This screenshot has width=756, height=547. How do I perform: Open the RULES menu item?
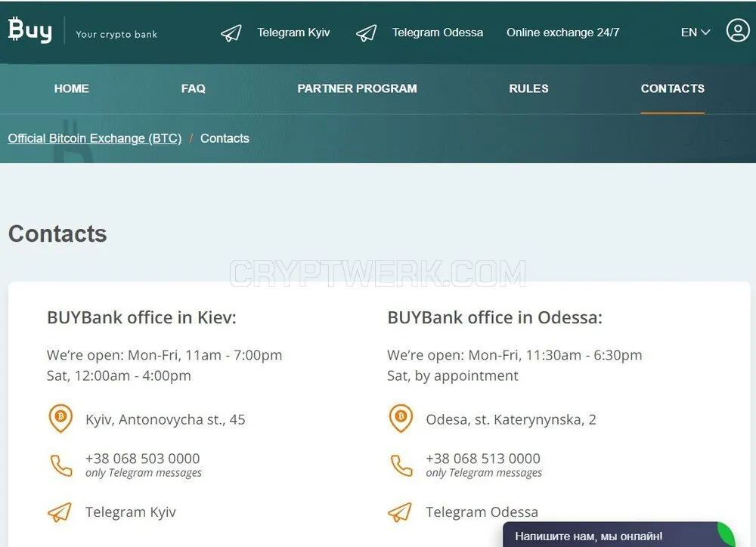point(529,88)
